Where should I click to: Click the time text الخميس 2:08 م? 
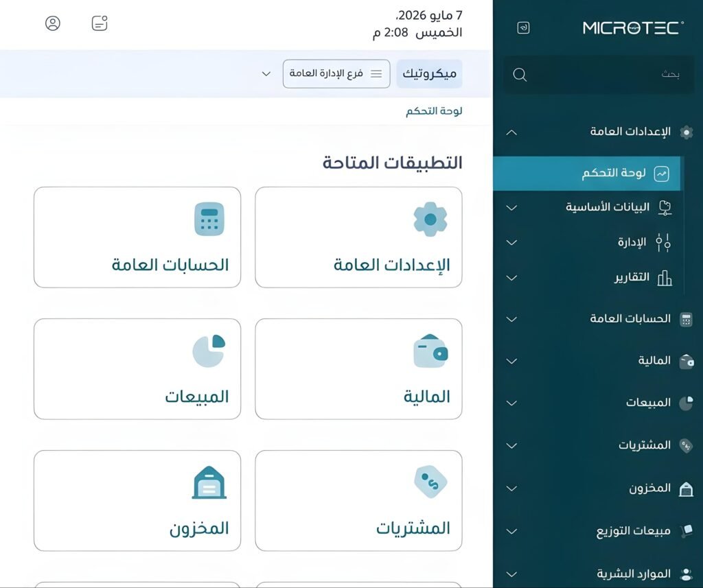417,32
